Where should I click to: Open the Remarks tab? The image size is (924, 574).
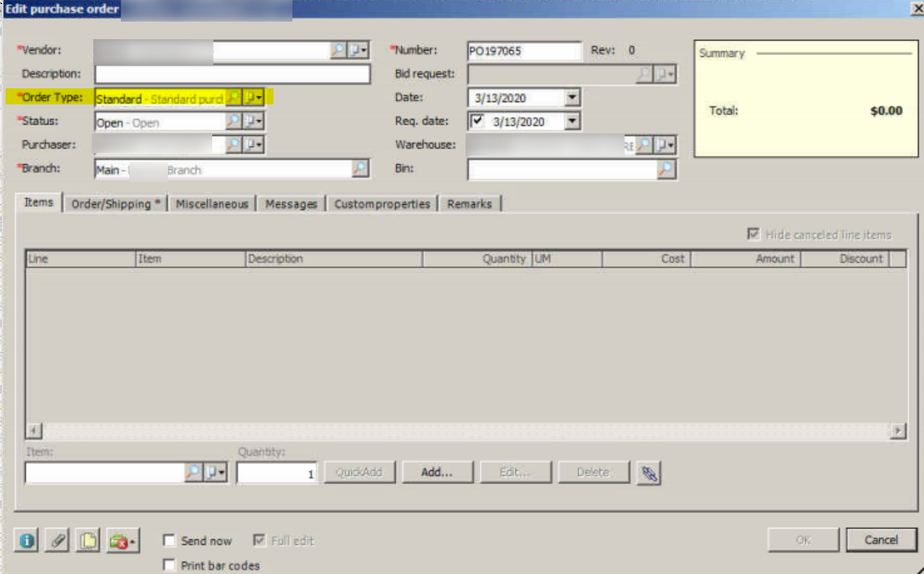[470, 204]
